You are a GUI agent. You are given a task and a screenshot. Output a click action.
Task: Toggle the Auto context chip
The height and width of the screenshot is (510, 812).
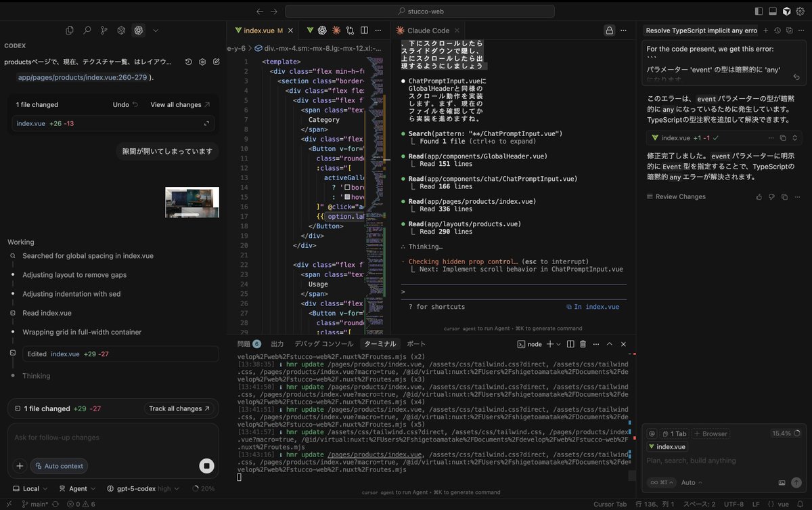[59, 466]
